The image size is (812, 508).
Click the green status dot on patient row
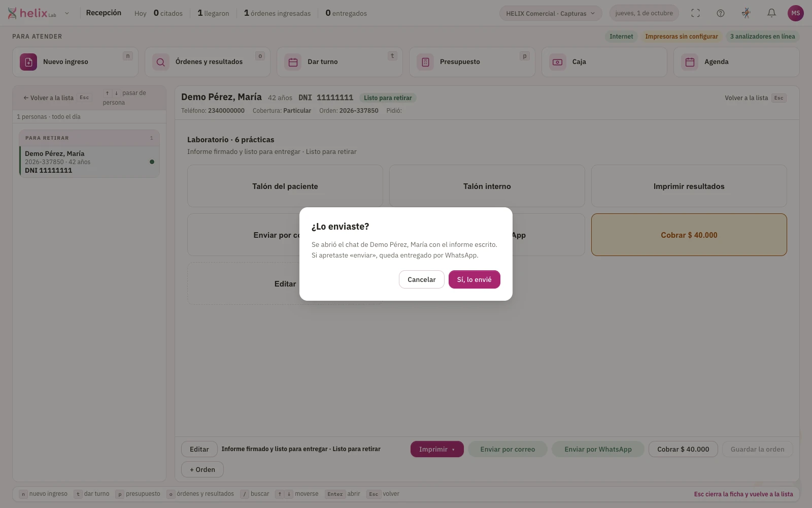[x=152, y=162]
